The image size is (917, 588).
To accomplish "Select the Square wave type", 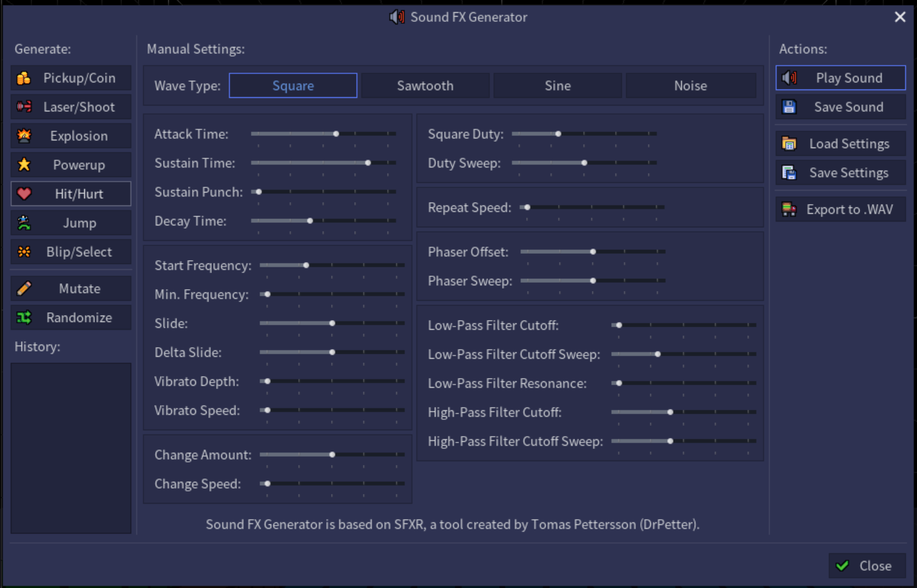I will (x=293, y=86).
